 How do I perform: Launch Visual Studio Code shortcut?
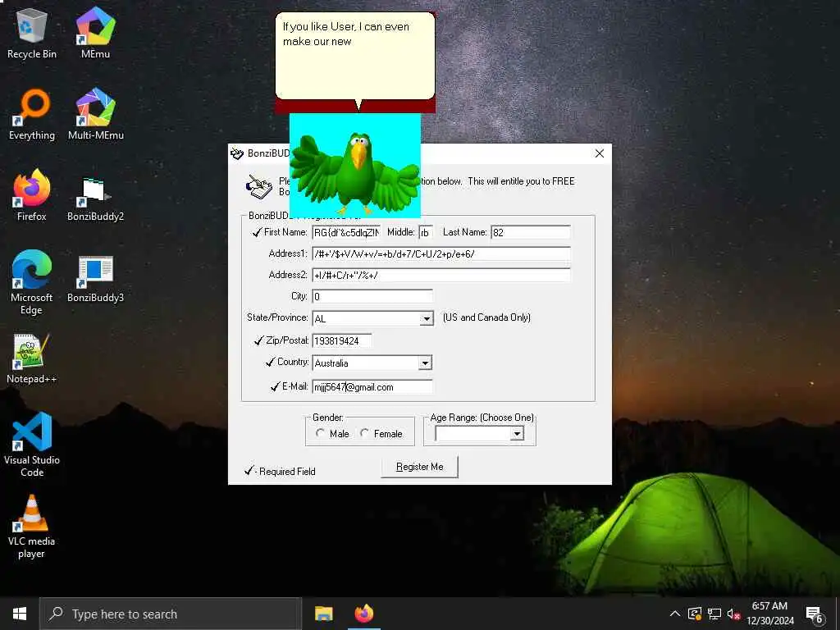[x=32, y=445]
